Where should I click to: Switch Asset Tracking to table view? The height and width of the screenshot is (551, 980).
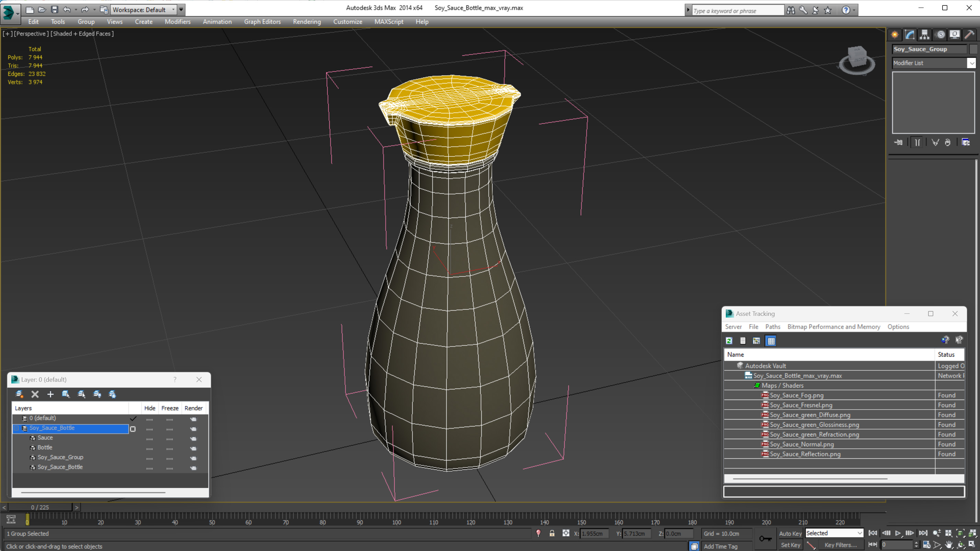pos(771,341)
